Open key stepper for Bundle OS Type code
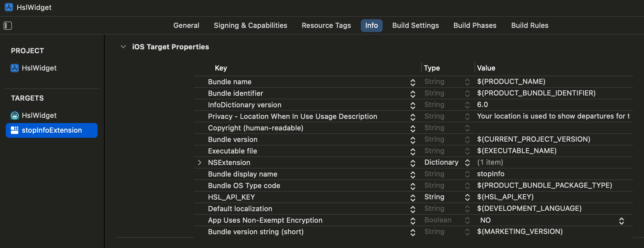The width and height of the screenshot is (644, 248). (x=413, y=186)
